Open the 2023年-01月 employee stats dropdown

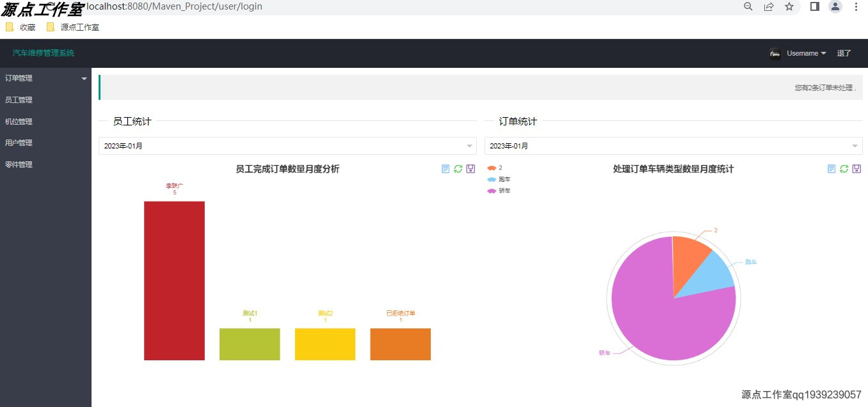(x=287, y=145)
